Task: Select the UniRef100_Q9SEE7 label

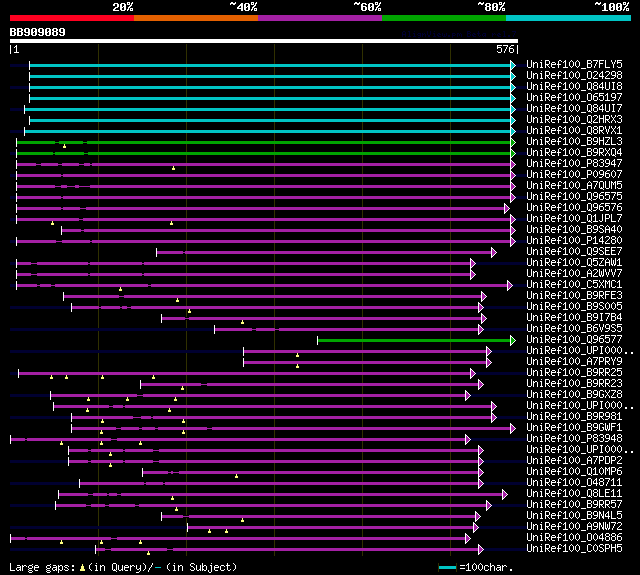Action: [574, 252]
